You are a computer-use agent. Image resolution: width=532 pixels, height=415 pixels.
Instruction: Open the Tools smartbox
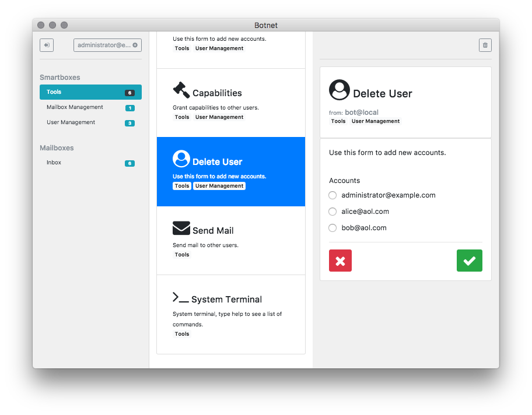tap(90, 92)
